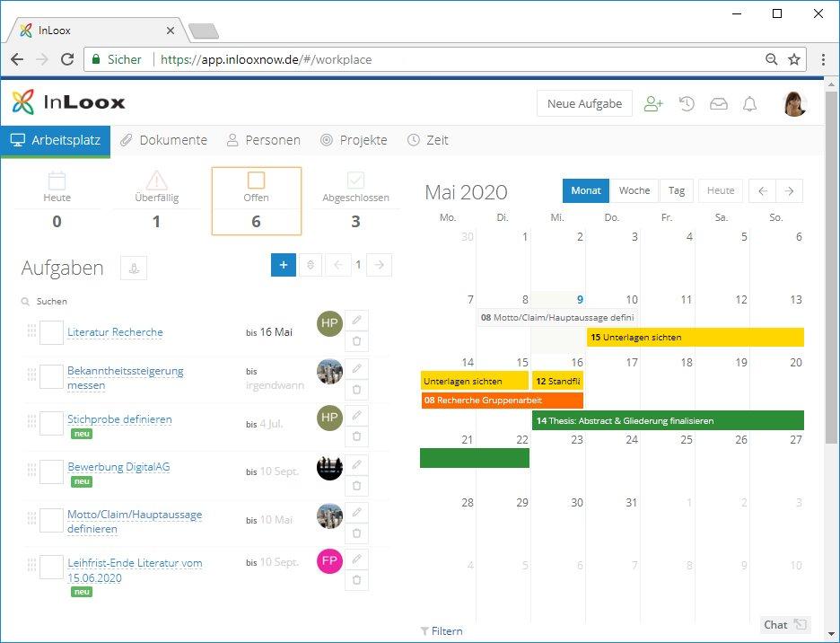
Task: Click the sort icon beside the plus button
Action: point(311,265)
